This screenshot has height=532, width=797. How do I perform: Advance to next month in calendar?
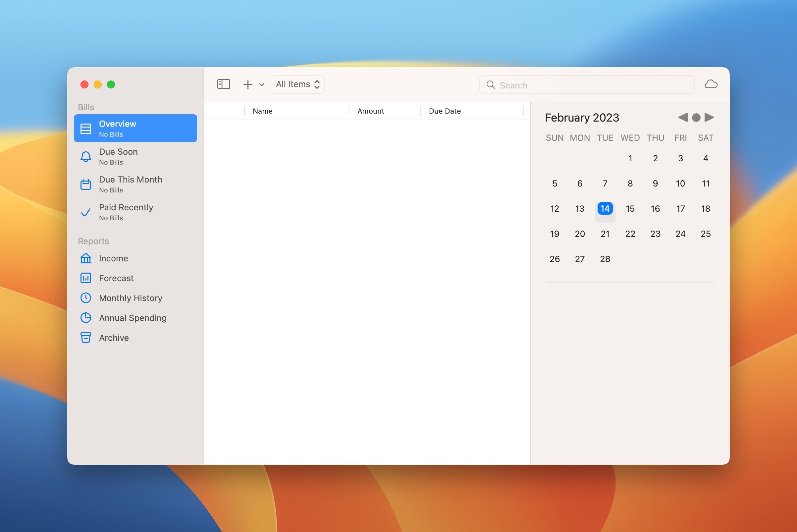coord(709,117)
